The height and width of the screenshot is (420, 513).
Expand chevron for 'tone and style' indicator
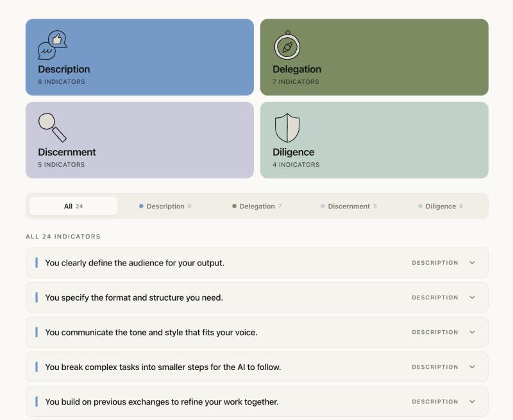pyautogui.click(x=473, y=332)
